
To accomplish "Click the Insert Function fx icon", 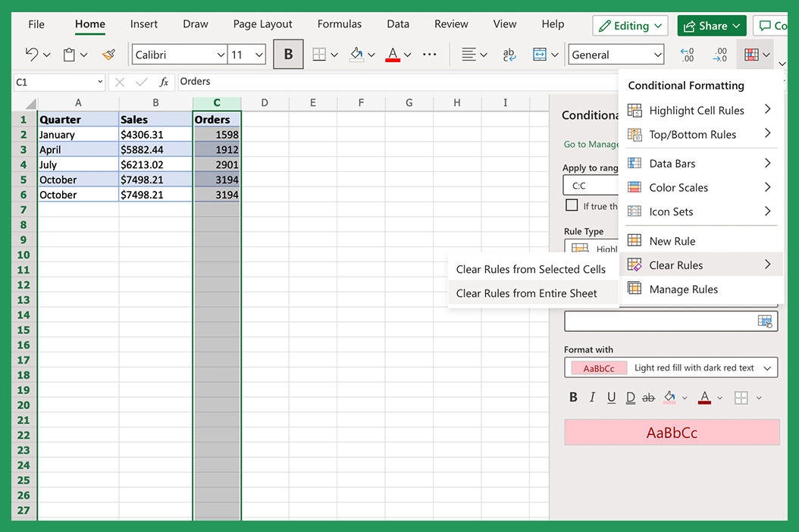I will click(x=164, y=82).
